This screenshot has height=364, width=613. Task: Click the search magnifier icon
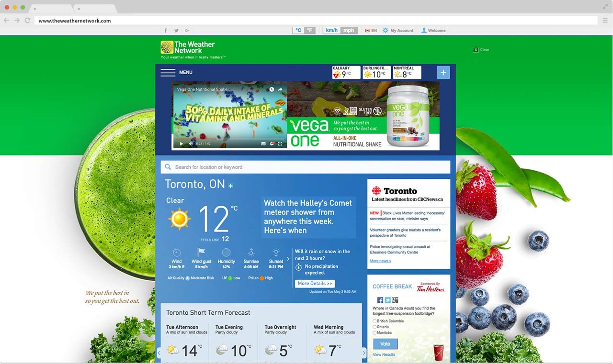[x=168, y=167]
